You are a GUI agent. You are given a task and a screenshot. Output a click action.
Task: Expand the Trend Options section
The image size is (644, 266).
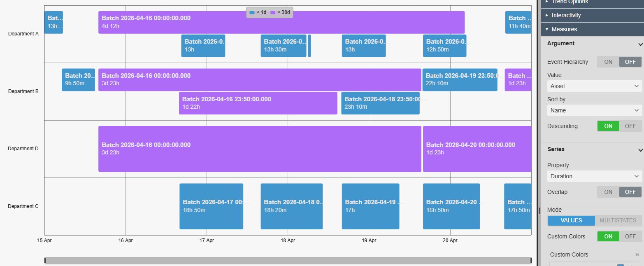593,2
